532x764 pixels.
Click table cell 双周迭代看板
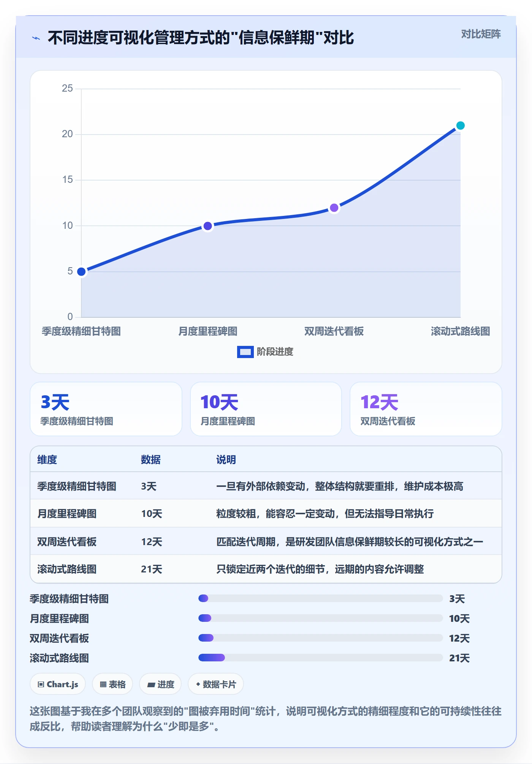pos(67,542)
